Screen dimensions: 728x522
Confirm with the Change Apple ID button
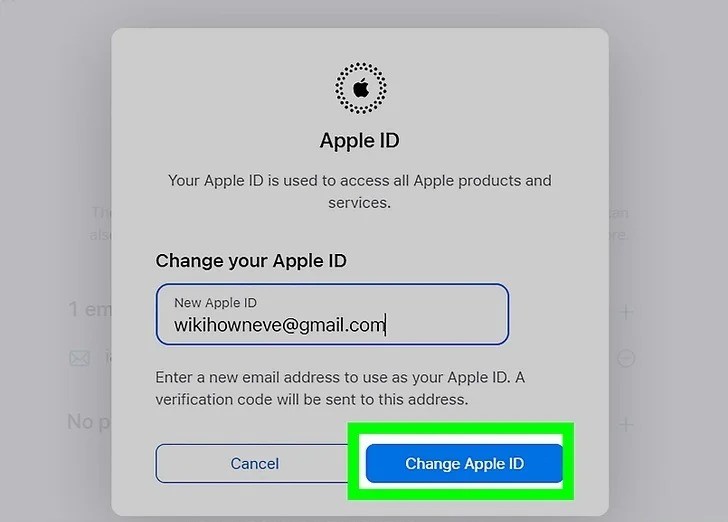click(464, 463)
